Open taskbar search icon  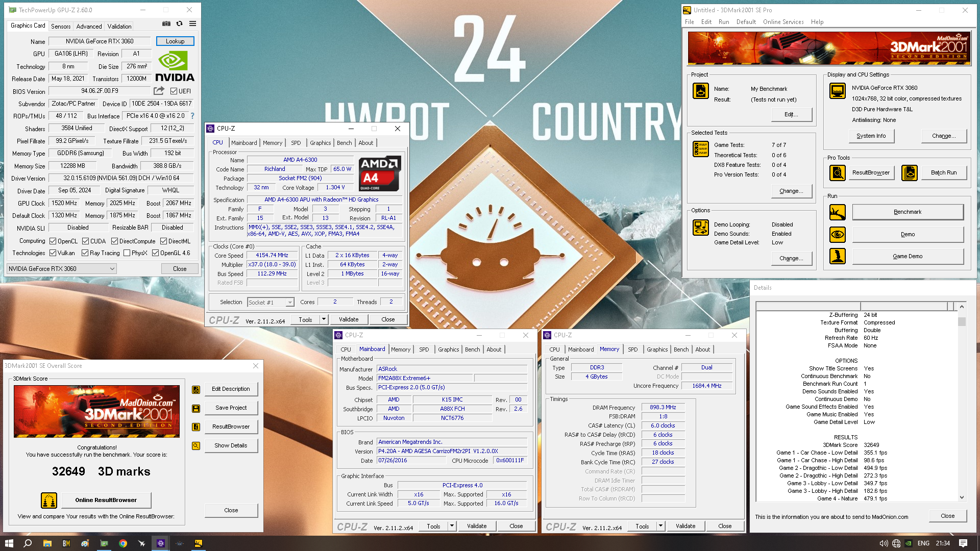pyautogui.click(x=28, y=543)
